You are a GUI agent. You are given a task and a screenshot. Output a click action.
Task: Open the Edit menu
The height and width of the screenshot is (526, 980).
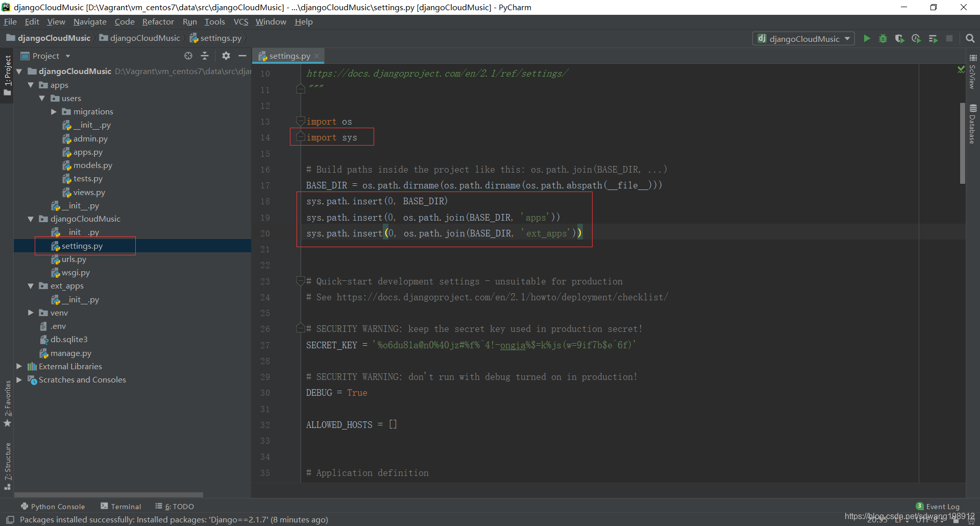[32, 21]
